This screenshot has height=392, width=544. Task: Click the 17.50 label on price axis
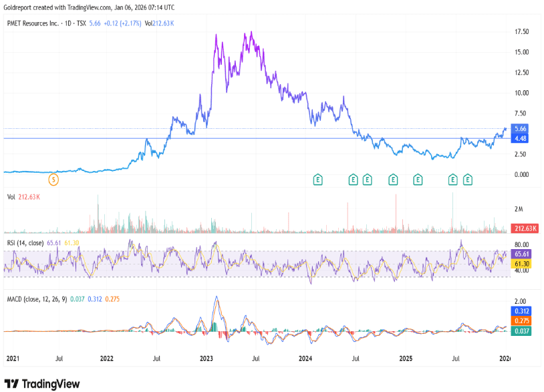(521, 31)
